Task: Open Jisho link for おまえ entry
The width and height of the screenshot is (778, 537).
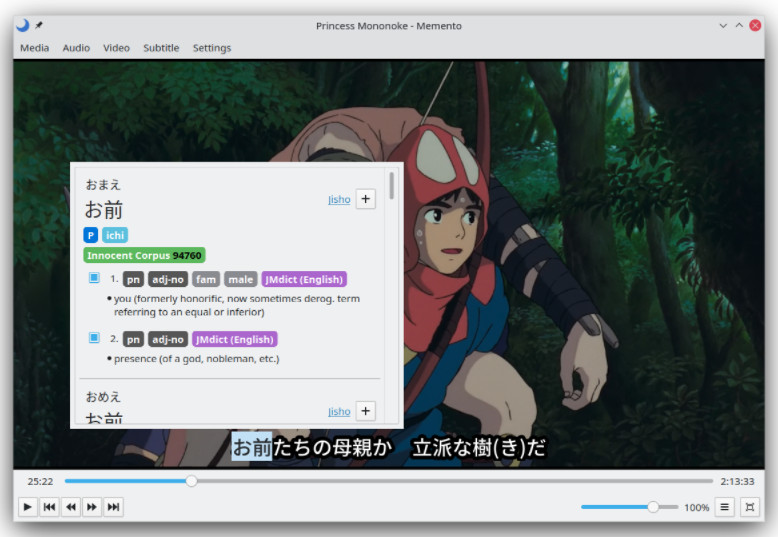Action: click(339, 200)
